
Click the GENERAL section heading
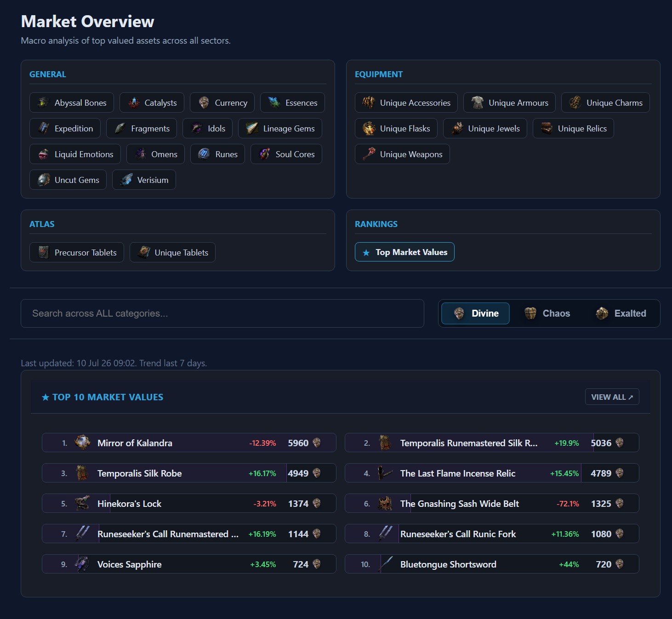(48, 74)
